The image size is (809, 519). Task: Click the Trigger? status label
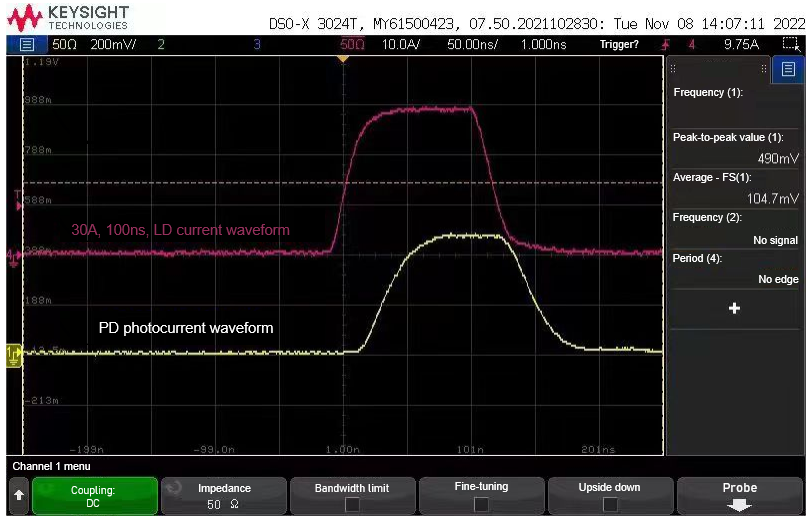tap(619, 44)
